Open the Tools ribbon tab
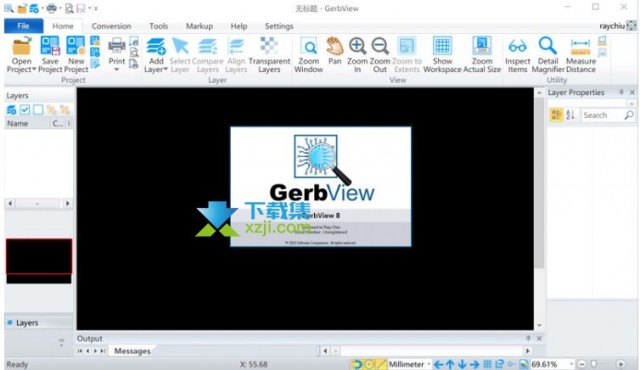 pyautogui.click(x=158, y=26)
